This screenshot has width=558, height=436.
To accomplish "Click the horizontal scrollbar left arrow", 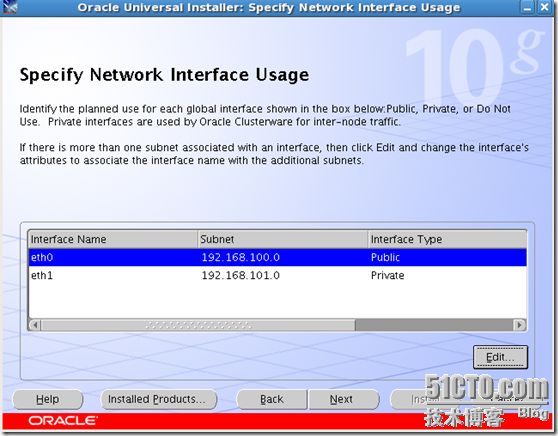I will (x=35, y=325).
